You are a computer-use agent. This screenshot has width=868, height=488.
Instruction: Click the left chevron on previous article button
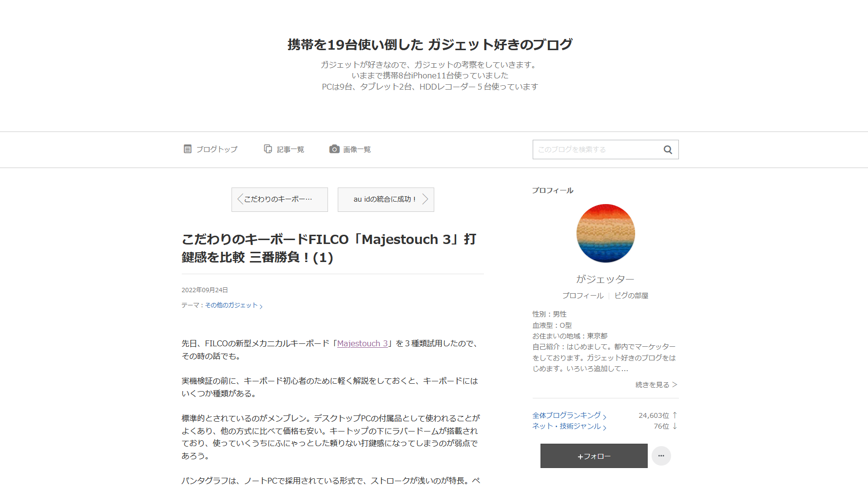coord(240,199)
